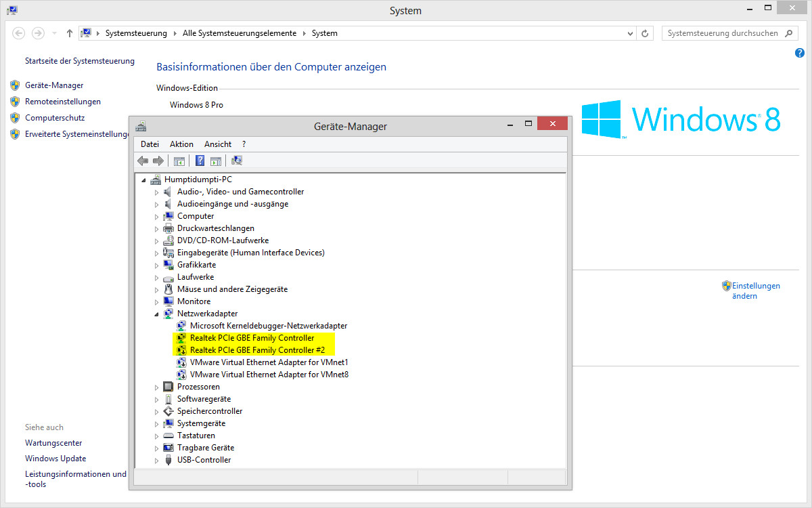Viewport: 812px width, 508px height.
Task: Select the Mäuse und andere Zeigegeräte icon
Action: [168, 289]
